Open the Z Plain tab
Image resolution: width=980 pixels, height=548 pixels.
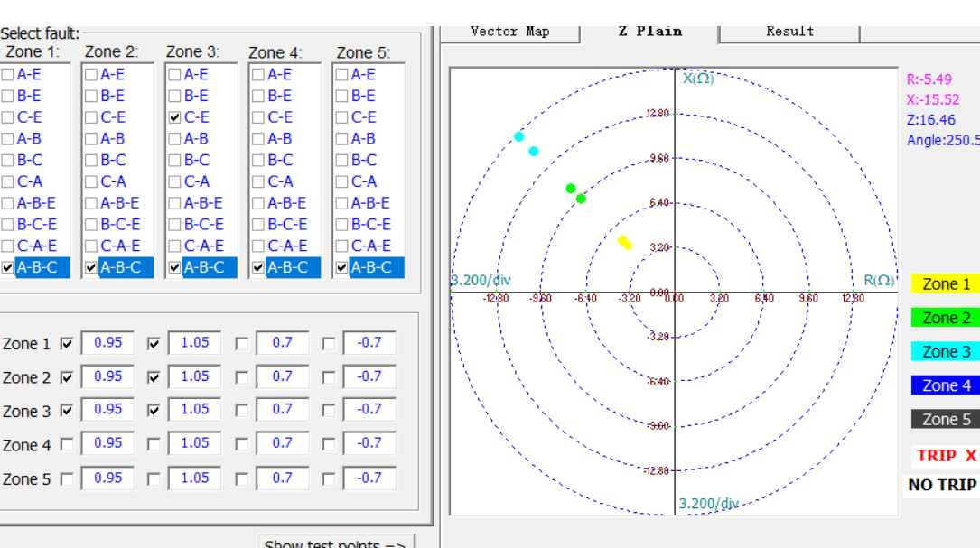tap(650, 32)
